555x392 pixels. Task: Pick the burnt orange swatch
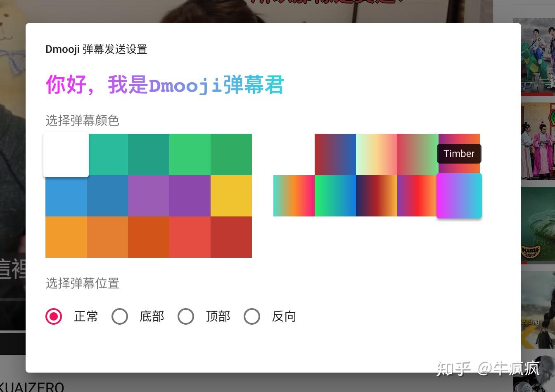coord(149,237)
